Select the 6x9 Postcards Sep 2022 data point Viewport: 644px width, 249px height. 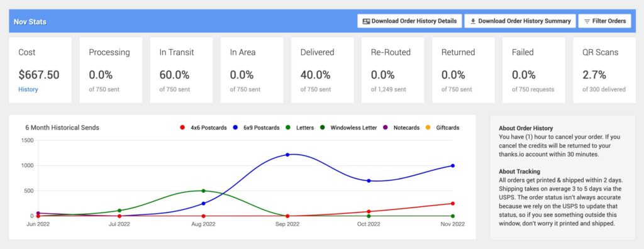(x=287, y=155)
